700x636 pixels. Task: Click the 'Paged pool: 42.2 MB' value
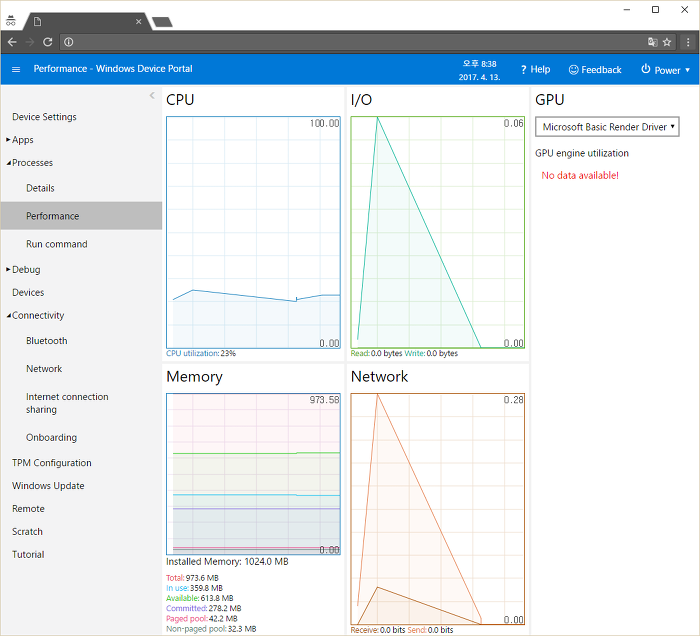coord(202,619)
